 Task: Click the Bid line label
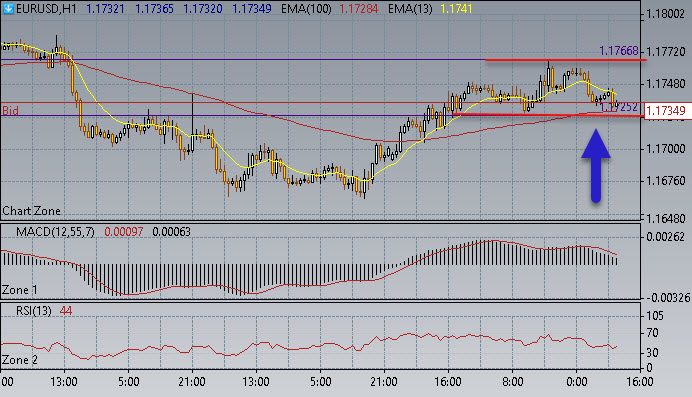pyautogui.click(x=10, y=110)
